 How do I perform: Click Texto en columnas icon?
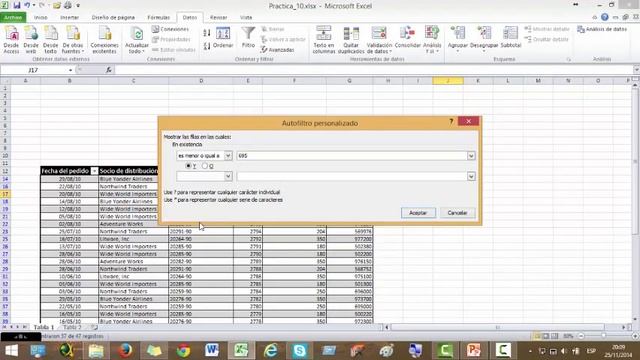pos(324,40)
